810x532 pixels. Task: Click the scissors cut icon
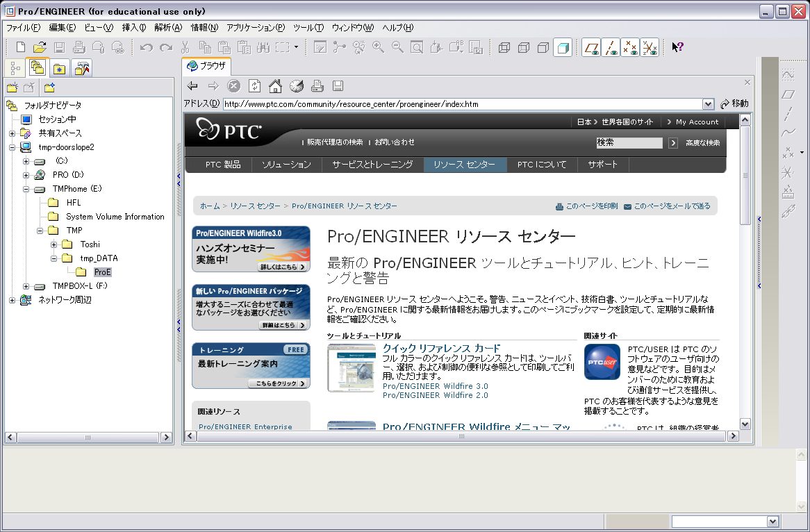coord(185,47)
